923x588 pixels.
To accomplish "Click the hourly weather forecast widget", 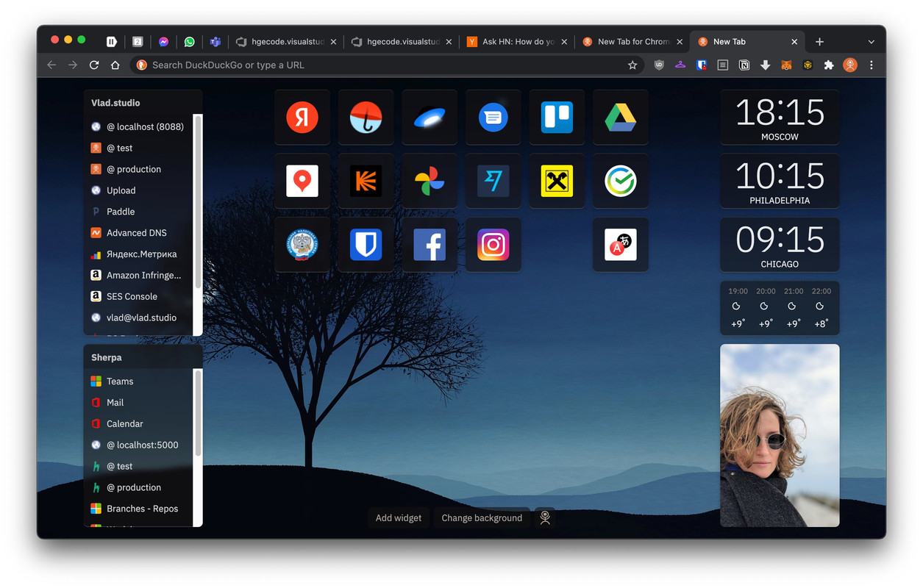I will tap(780, 308).
